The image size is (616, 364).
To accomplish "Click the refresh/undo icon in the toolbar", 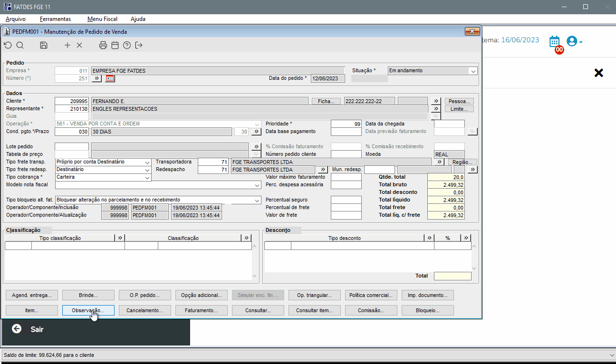I will click(8, 45).
